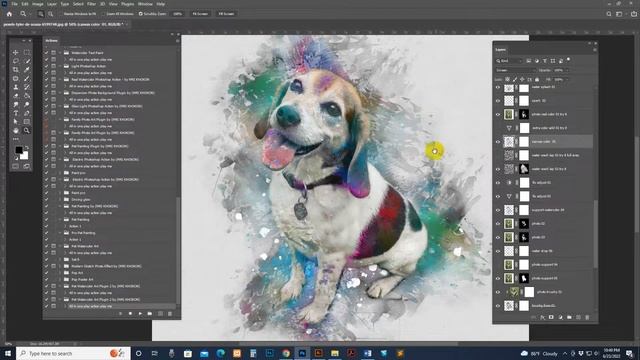Image resolution: width=640 pixels, height=360 pixels.
Task: Create new fill or adjustment layer
Action: (x=560, y=317)
